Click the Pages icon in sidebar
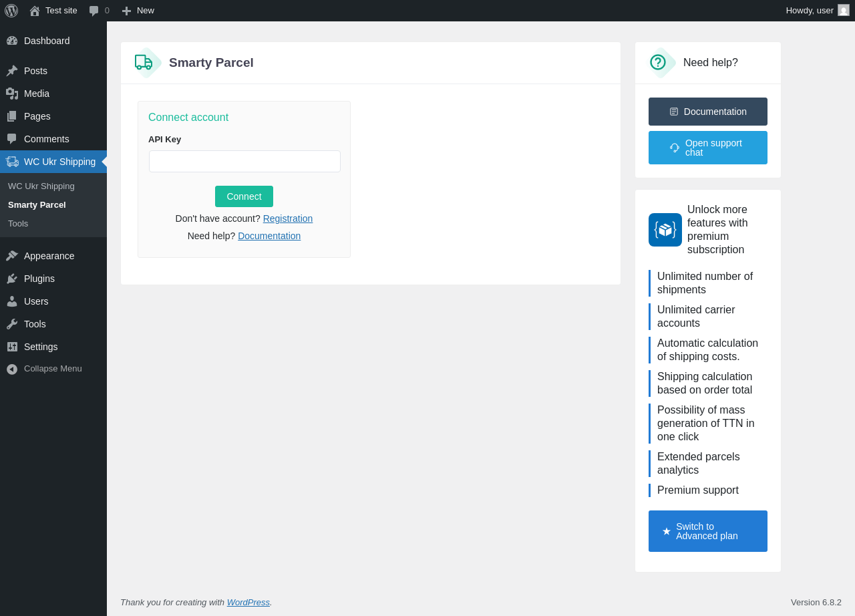Image resolution: width=855 pixels, height=616 pixels. coord(12,116)
